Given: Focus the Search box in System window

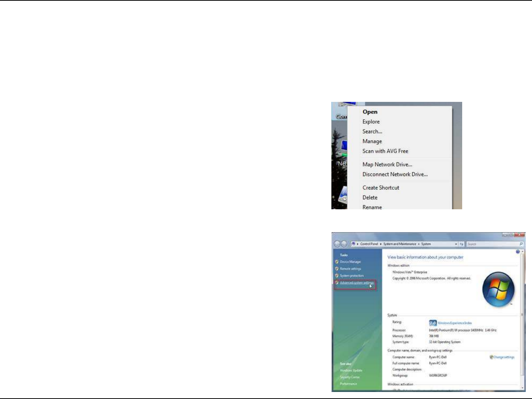Looking at the screenshot, I should (495, 244).
